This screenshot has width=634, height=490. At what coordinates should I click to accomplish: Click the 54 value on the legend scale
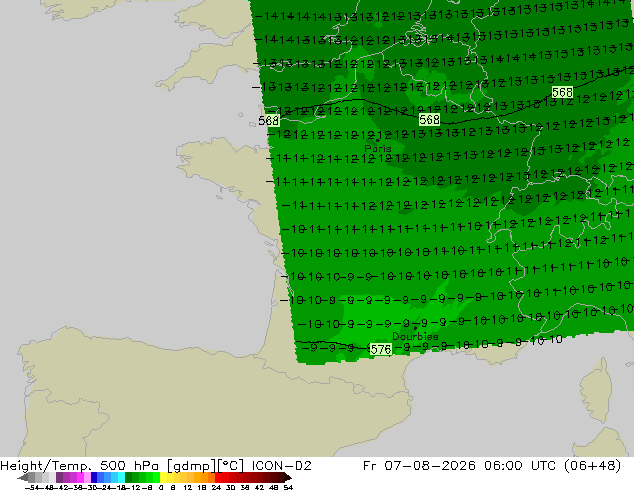[x=288, y=487]
